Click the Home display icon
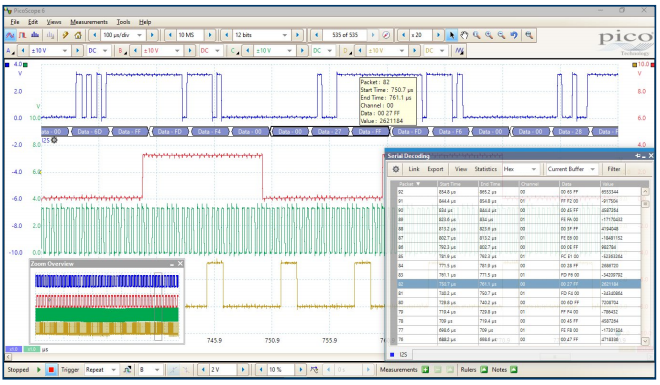660x385 pixels. (78, 35)
